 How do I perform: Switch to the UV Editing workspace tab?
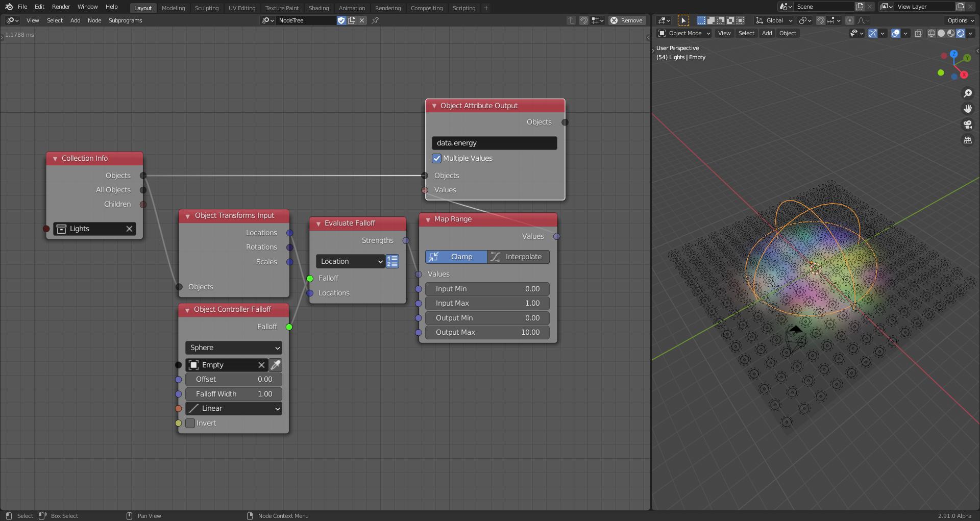242,8
